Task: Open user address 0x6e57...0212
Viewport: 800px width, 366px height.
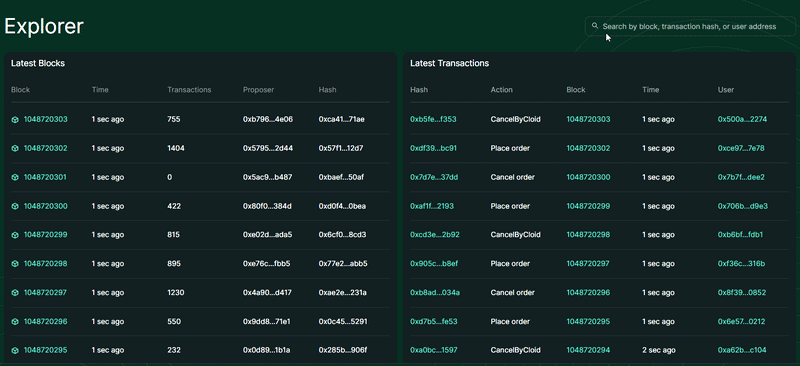Action: 741,322
